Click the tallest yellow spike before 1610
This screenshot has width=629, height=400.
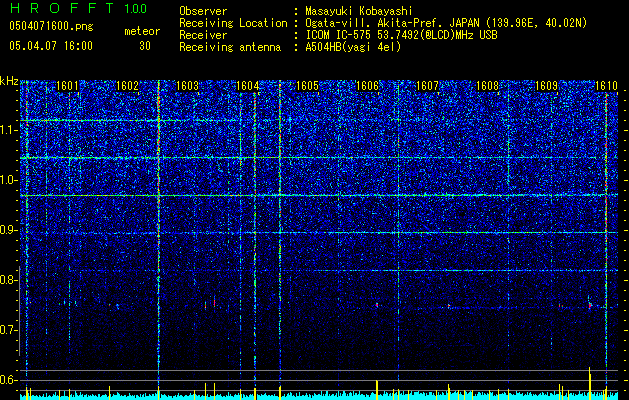click(x=590, y=383)
